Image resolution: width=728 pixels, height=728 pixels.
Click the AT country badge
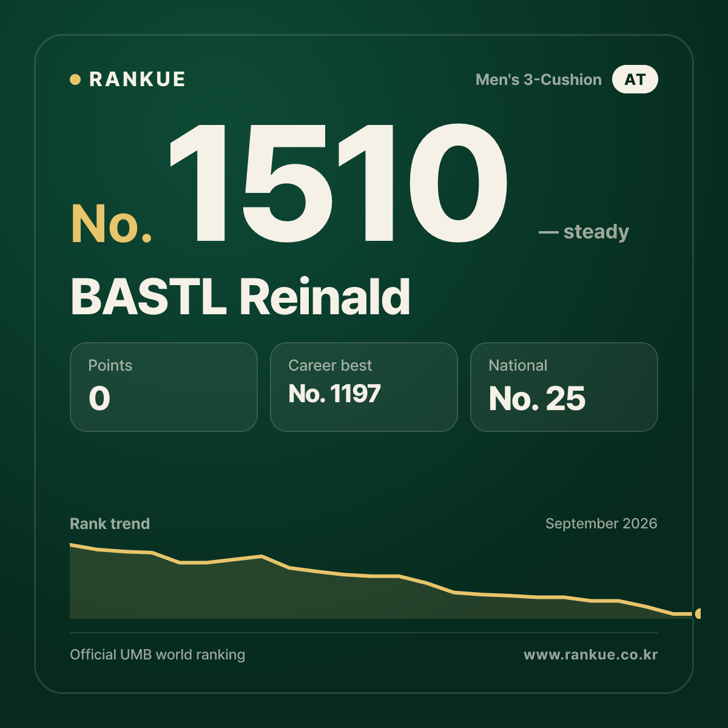(635, 79)
